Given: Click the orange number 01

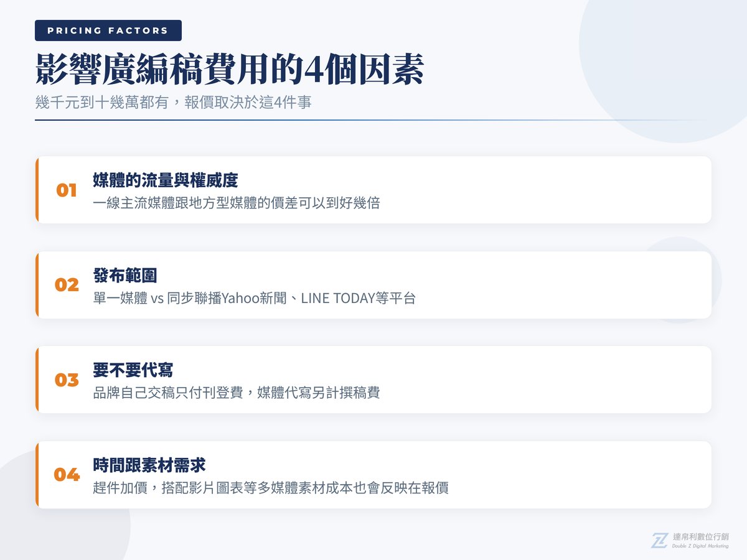Looking at the screenshot, I should tap(67, 190).
